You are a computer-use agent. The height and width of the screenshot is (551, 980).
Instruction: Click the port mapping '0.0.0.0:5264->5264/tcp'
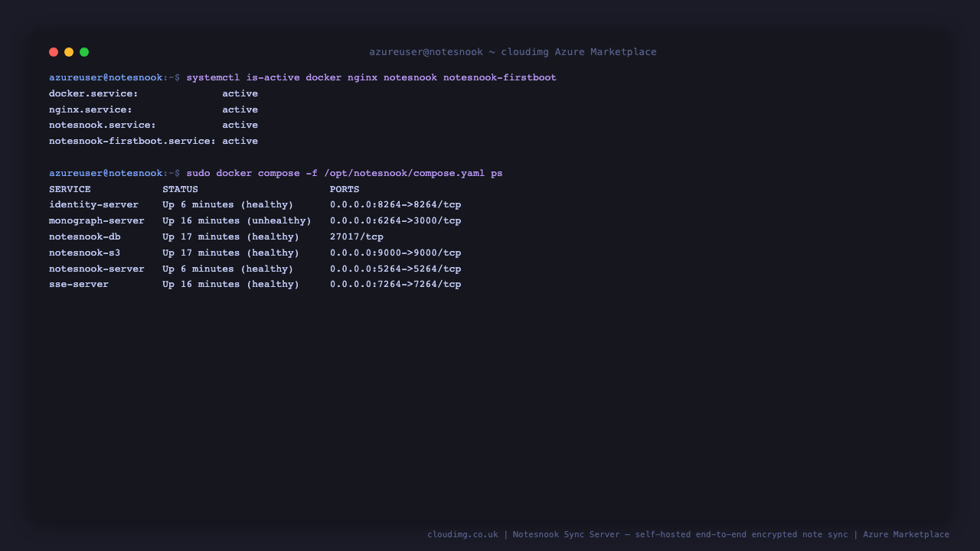[396, 269]
